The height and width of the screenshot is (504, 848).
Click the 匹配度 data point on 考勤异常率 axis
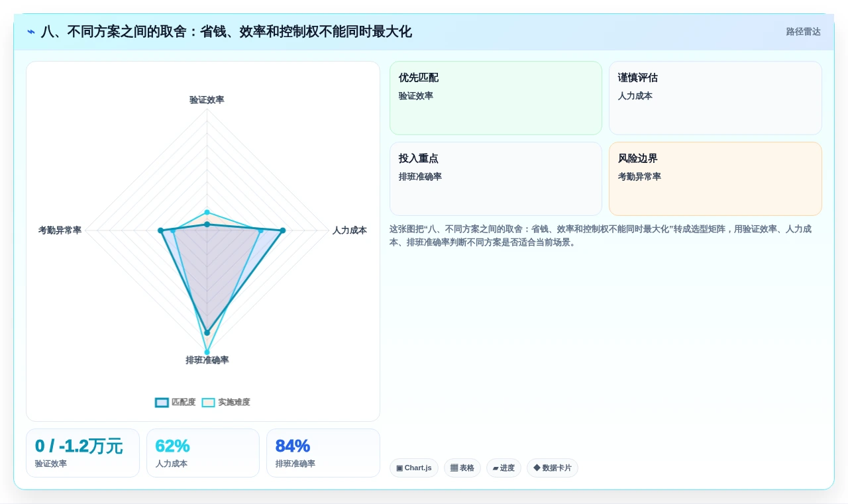[160, 230]
